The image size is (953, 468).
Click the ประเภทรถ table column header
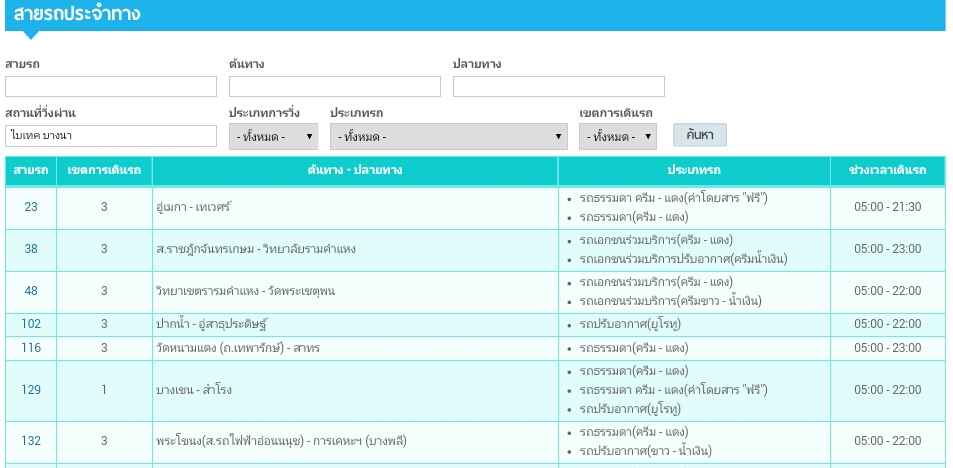(x=694, y=171)
